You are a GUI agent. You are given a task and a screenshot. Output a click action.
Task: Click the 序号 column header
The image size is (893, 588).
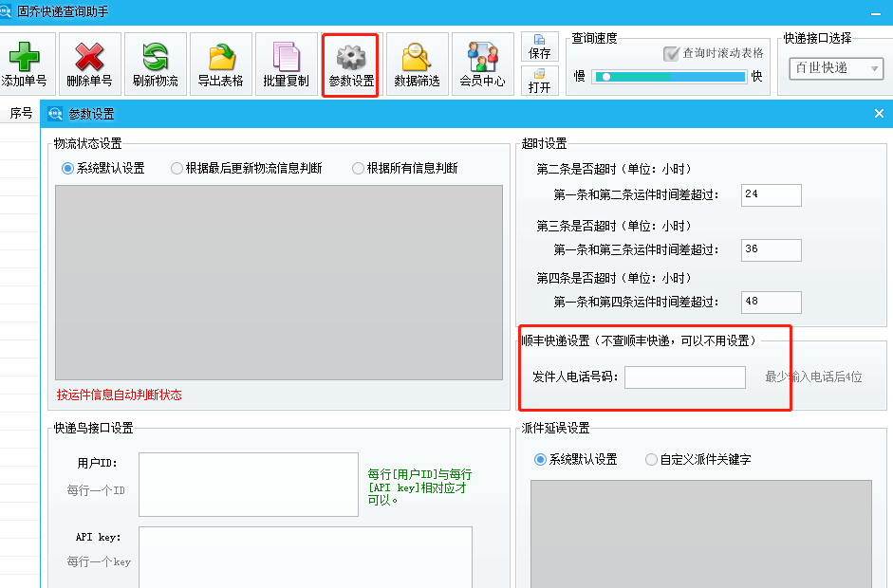(21, 114)
